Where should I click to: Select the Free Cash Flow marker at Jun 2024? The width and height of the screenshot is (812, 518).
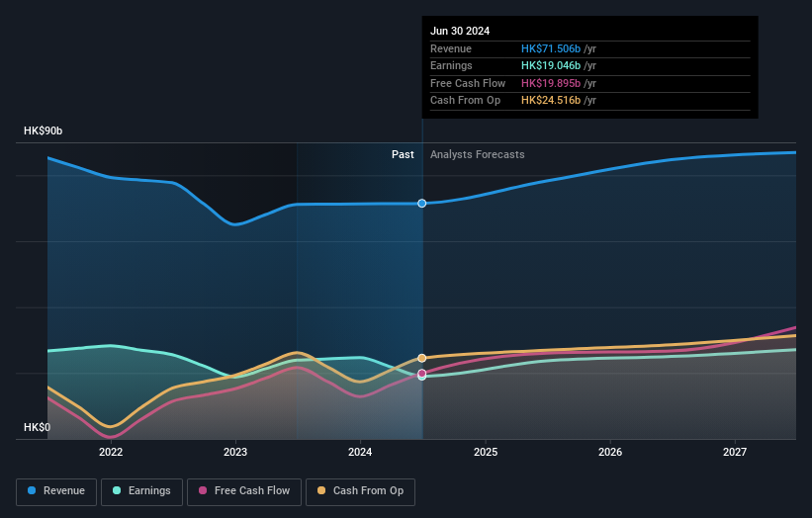(422, 373)
